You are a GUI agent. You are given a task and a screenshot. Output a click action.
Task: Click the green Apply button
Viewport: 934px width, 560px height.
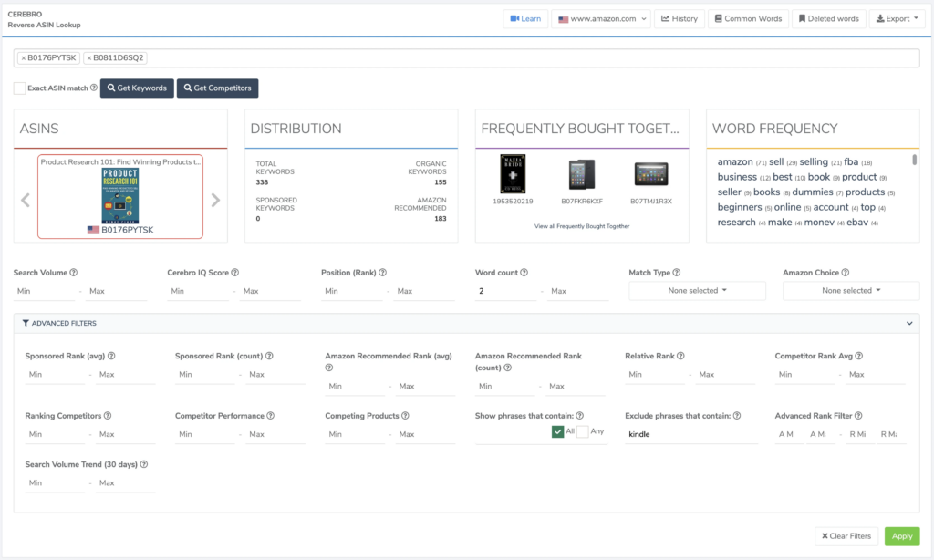tap(902, 536)
